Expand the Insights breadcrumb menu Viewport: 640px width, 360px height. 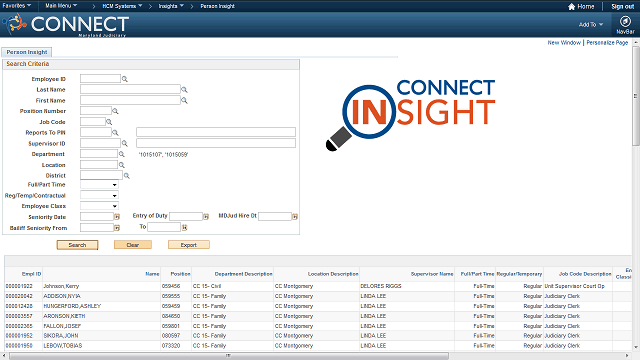coord(171,6)
